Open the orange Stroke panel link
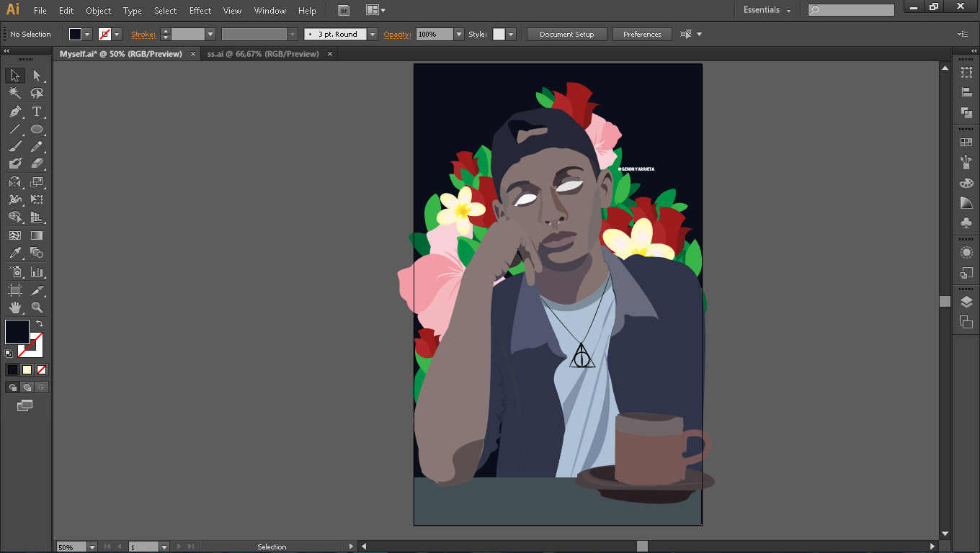The width and height of the screenshot is (980, 553). coord(143,34)
